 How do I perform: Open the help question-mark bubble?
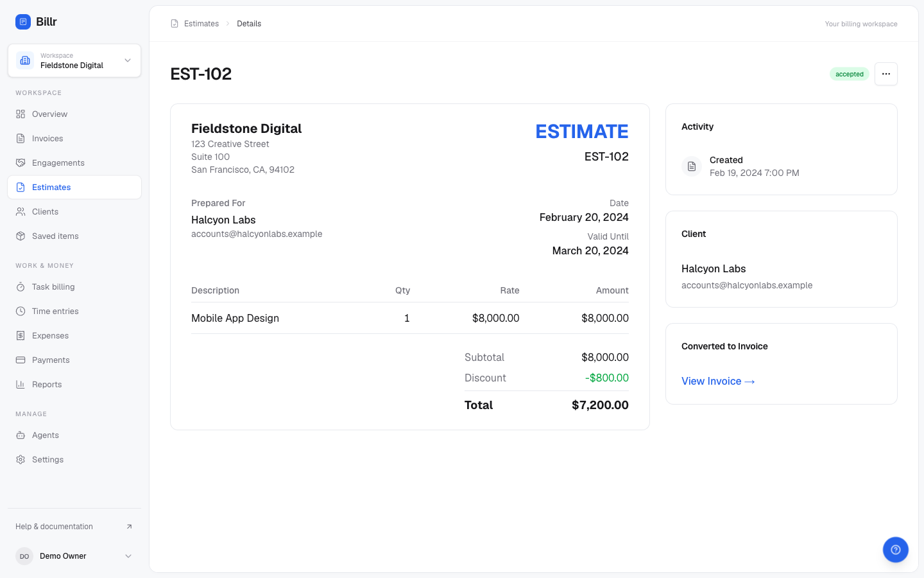[x=896, y=550]
